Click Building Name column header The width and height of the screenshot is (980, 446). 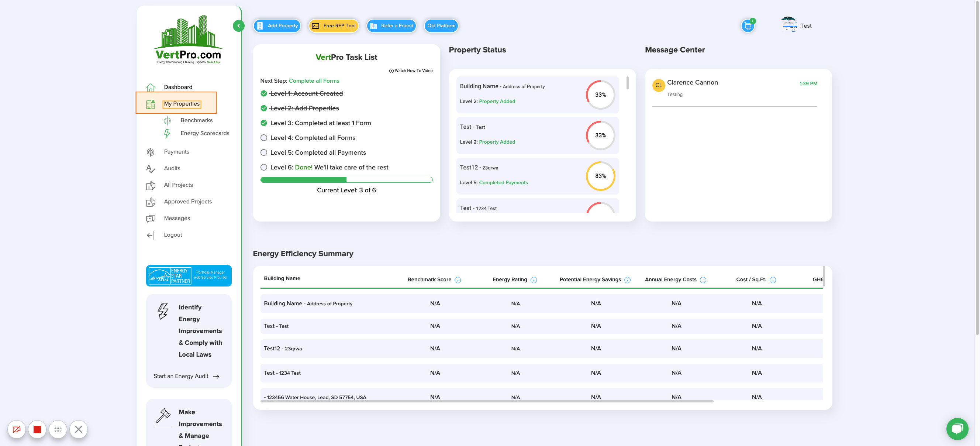click(282, 279)
